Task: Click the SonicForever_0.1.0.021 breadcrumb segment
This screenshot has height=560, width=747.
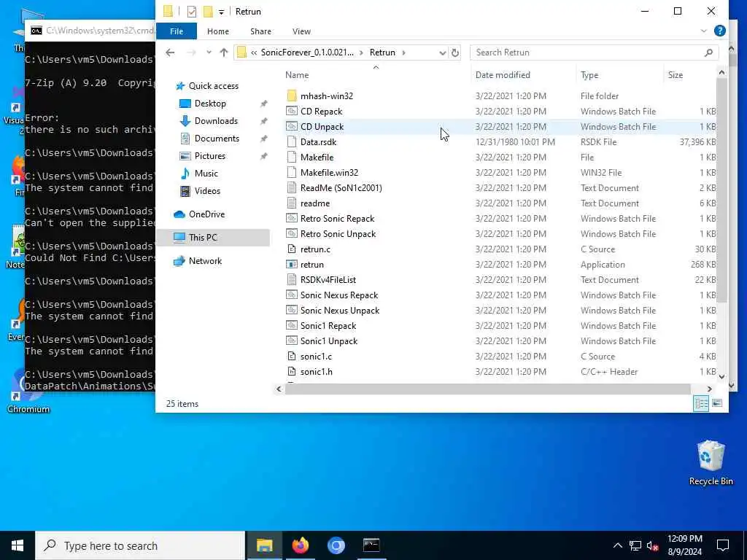Action: tap(307, 52)
